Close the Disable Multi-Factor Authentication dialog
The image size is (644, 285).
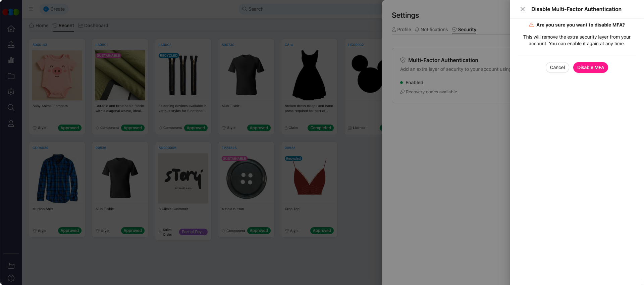522,9
